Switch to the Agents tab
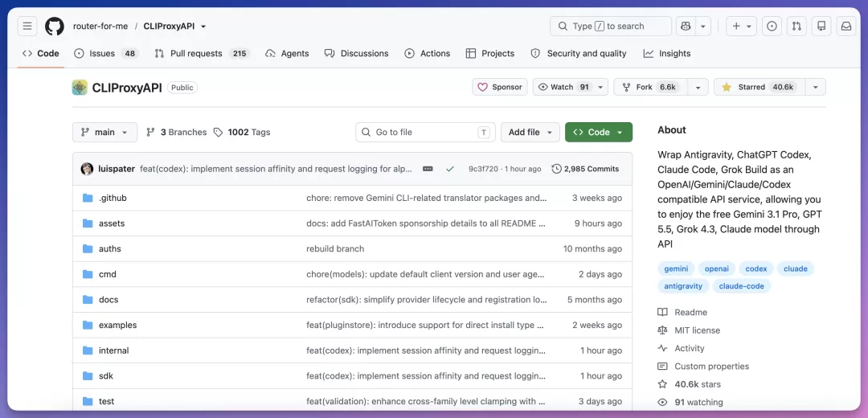 point(287,54)
